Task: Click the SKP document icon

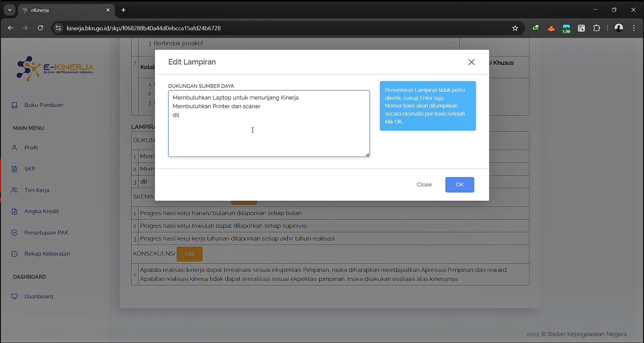Action: pos(15,169)
